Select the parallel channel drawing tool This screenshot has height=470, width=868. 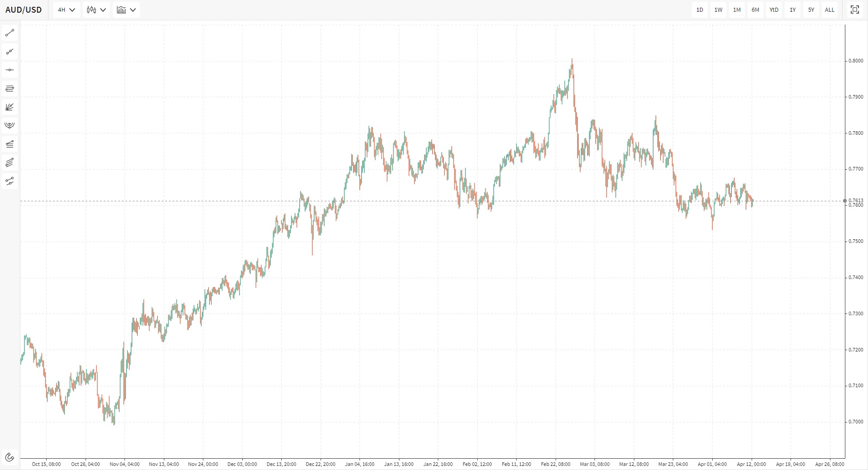[x=10, y=162]
